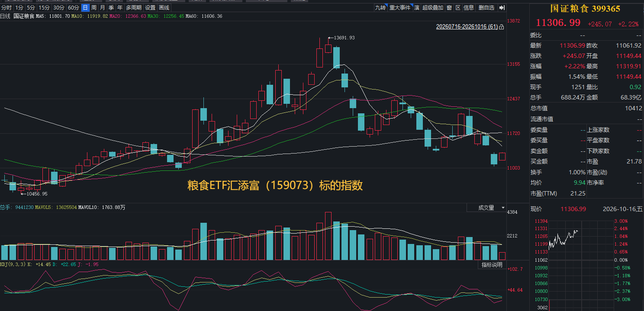Select the 日 daily K-line tab

pyautogui.click(x=85, y=8)
